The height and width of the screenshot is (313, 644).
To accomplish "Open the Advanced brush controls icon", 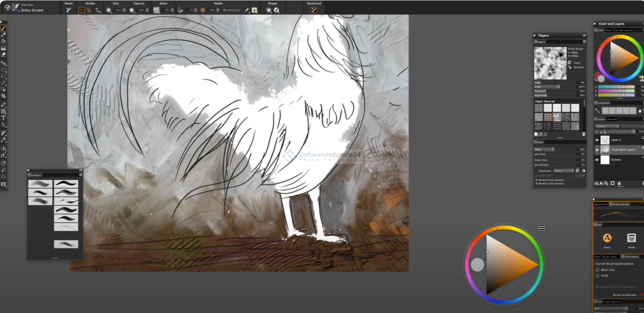I will point(314,10).
